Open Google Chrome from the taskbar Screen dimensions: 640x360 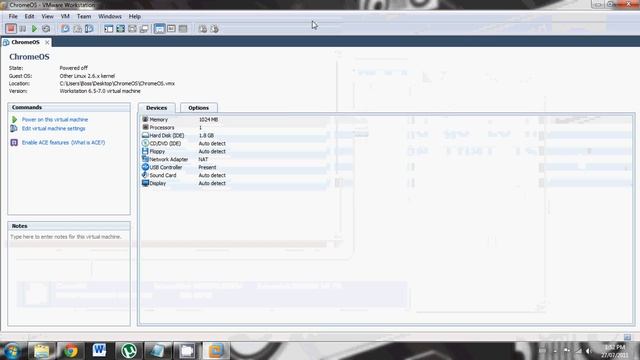[70, 351]
